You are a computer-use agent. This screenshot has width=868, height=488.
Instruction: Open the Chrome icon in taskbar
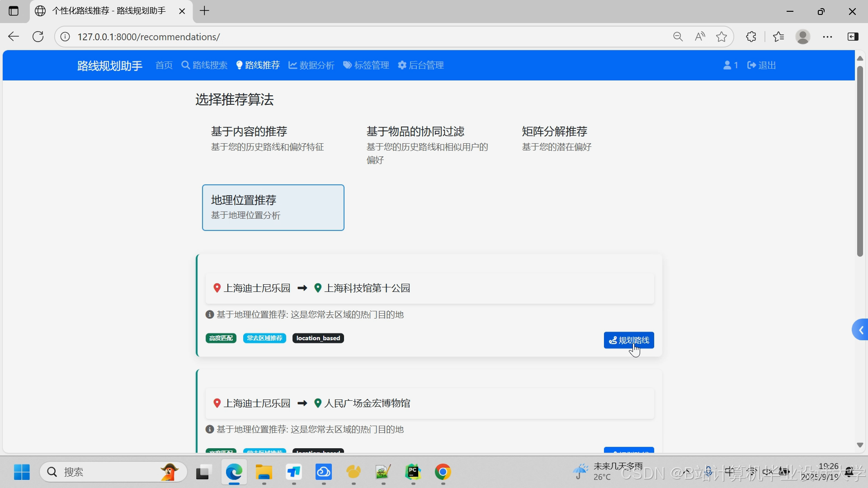pos(443,472)
